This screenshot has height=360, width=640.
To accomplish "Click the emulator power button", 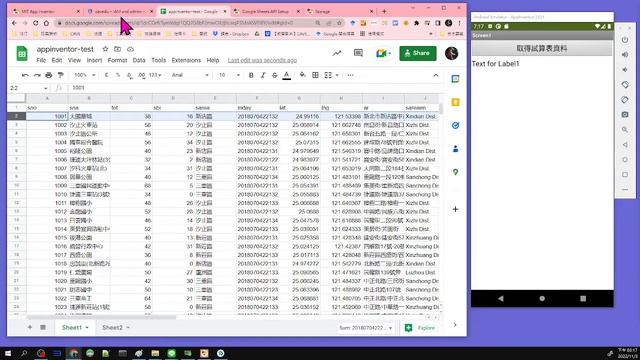I will [625, 40].
